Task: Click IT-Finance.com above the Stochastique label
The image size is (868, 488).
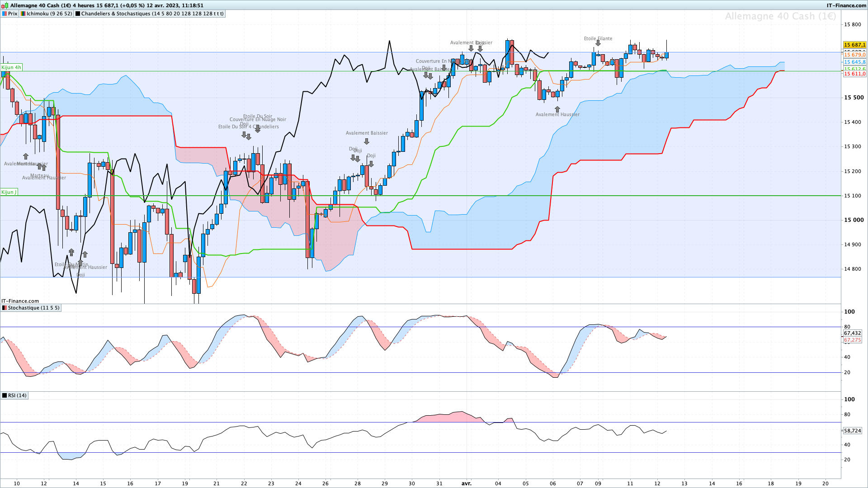Action: pos(20,301)
